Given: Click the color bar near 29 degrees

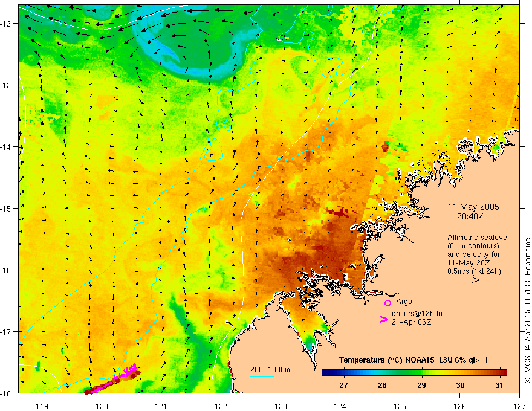Looking at the screenshot, I should pyautogui.click(x=421, y=373).
